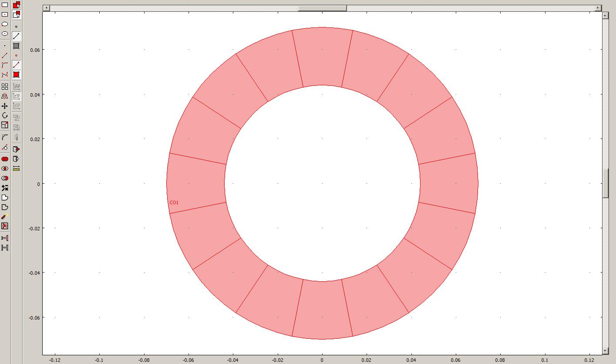
Task: Click the horizontal scrollbar right arrow
Action: point(598,8)
